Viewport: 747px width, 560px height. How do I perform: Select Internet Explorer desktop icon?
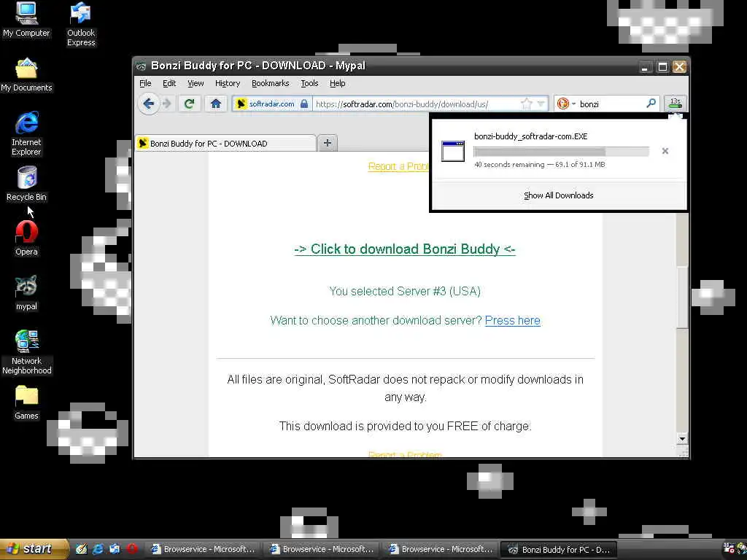(26, 133)
